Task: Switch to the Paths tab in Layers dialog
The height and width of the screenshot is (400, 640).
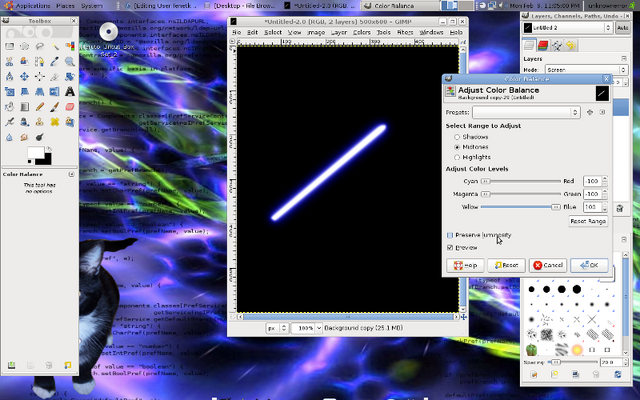Action: pyautogui.click(x=557, y=45)
